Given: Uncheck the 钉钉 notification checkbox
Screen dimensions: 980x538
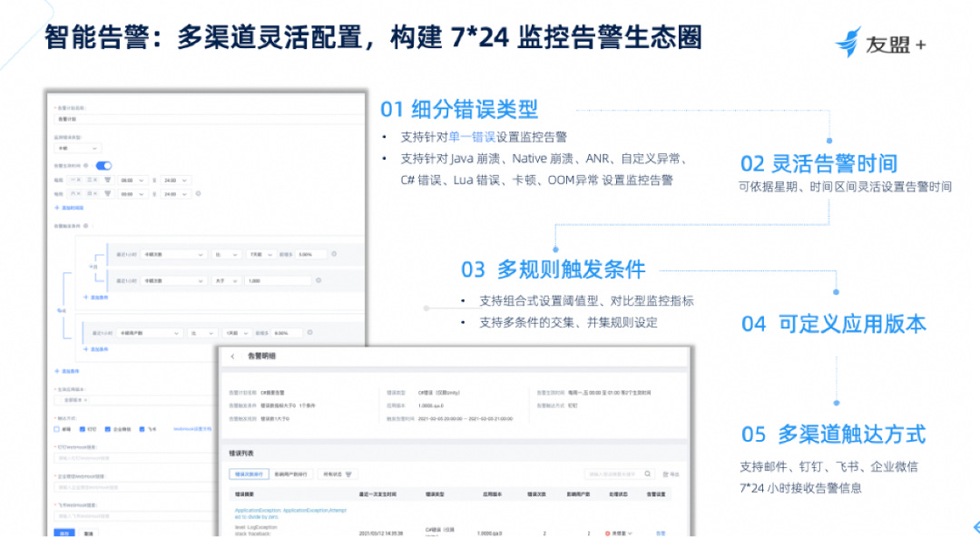Looking at the screenshot, I should [83, 429].
